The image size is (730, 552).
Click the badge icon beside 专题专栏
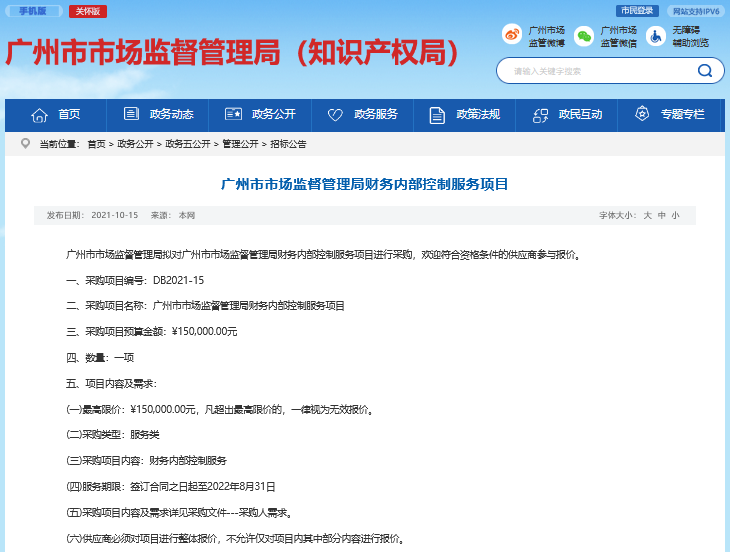pyautogui.click(x=642, y=114)
